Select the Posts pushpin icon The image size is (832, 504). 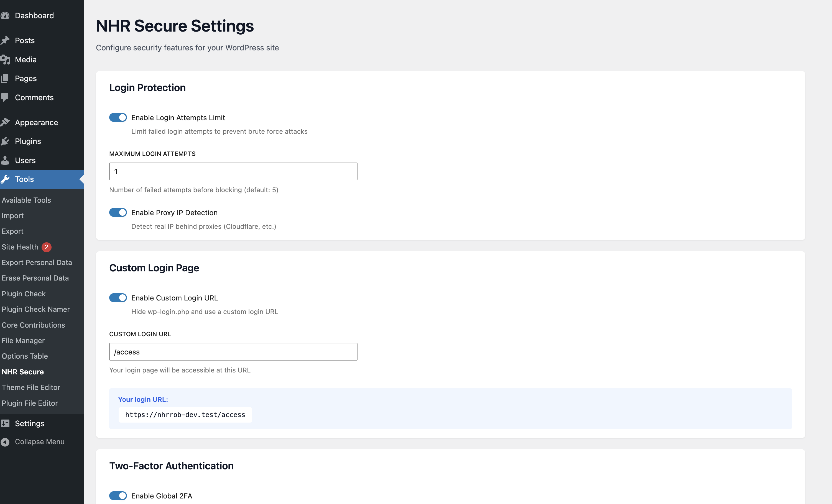point(6,40)
